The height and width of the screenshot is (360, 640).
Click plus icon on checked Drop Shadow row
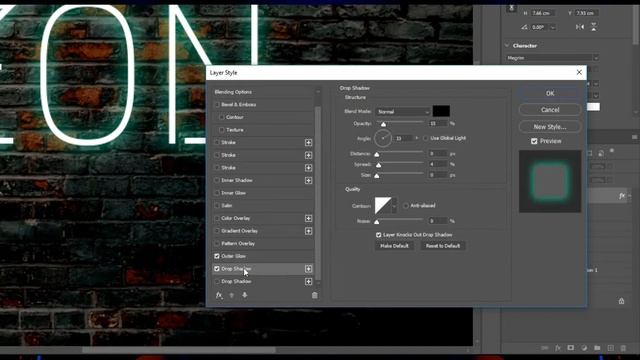pos(308,269)
